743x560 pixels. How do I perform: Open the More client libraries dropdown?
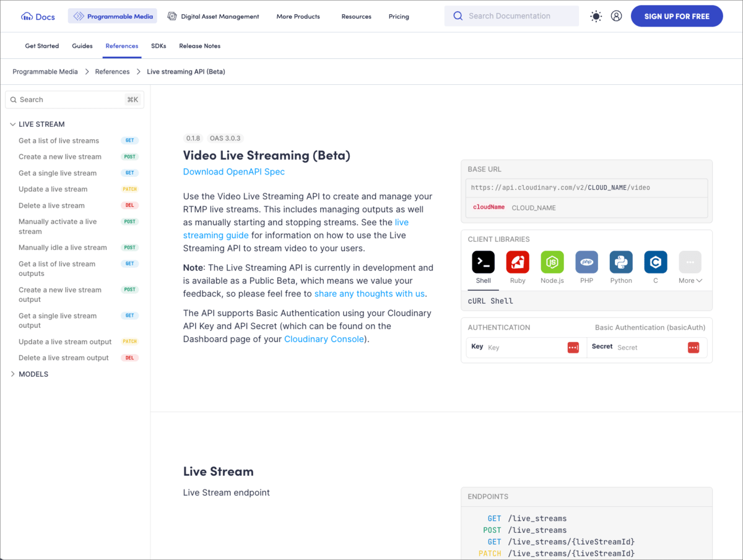pos(690,267)
